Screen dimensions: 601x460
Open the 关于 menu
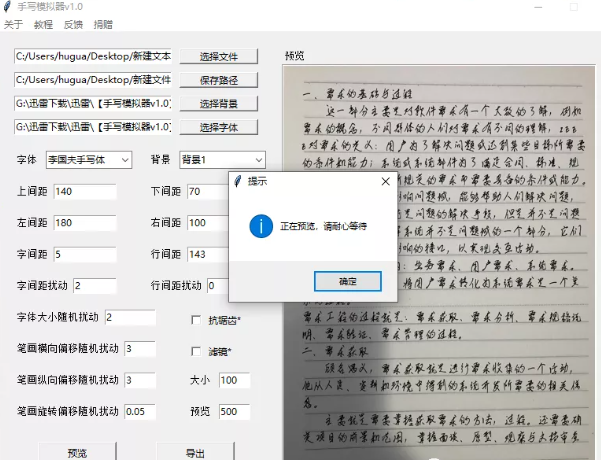coord(13,24)
